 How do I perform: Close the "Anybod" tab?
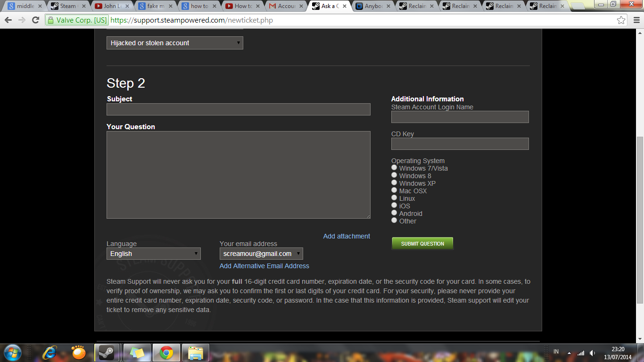pos(389,6)
